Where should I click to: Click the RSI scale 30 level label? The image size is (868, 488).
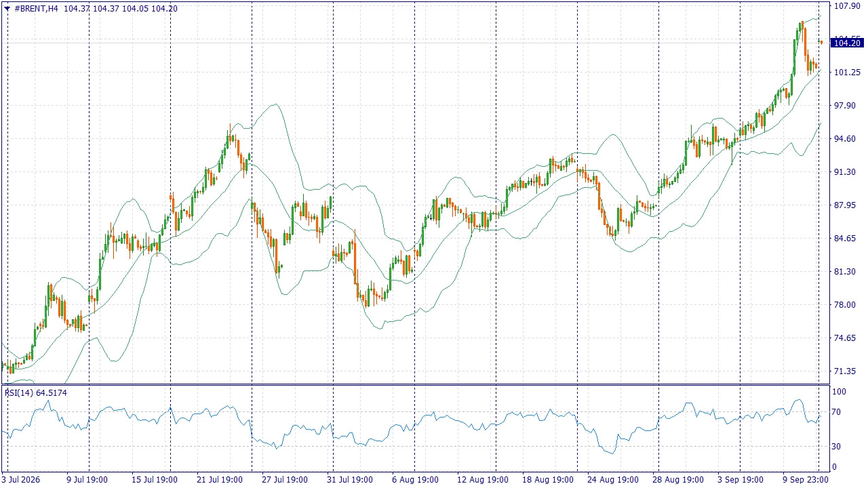(x=837, y=447)
